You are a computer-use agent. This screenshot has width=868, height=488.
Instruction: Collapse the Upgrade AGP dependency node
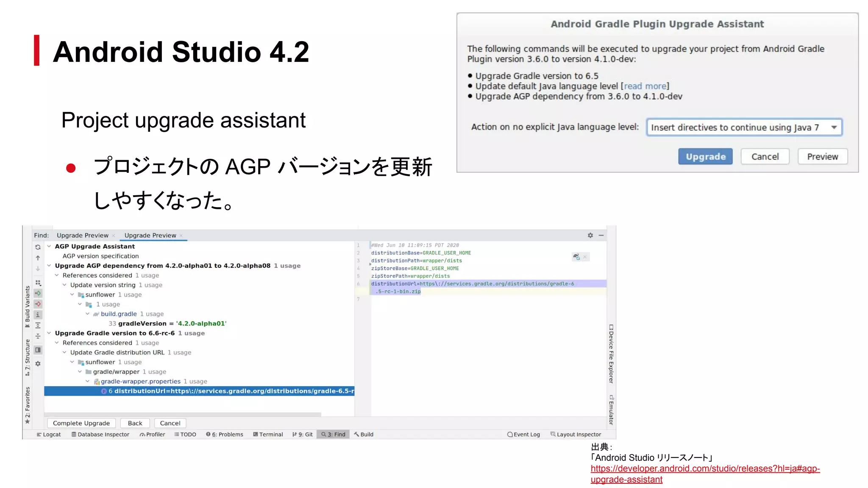coord(49,266)
